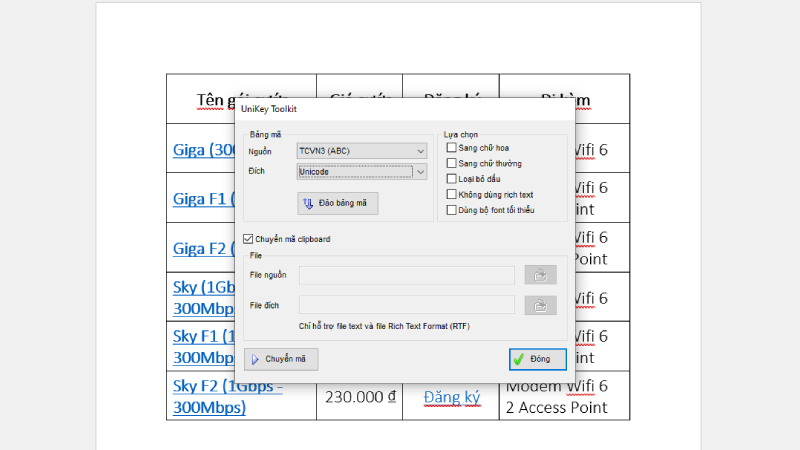Click the Đảo bảng mã swap button

click(338, 203)
